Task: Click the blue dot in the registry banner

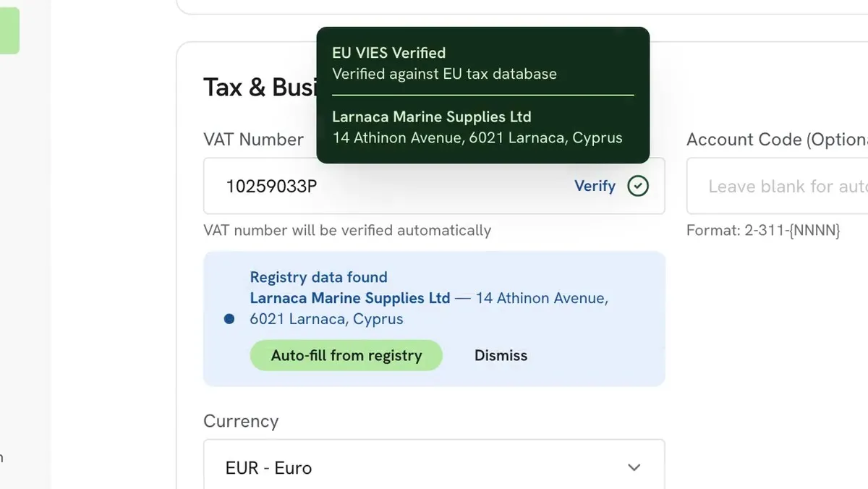Action: (229, 319)
